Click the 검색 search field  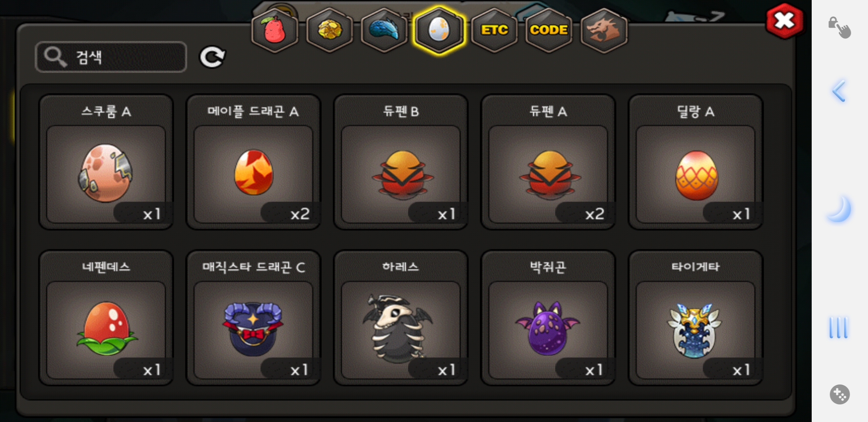(x=111, y=57)
